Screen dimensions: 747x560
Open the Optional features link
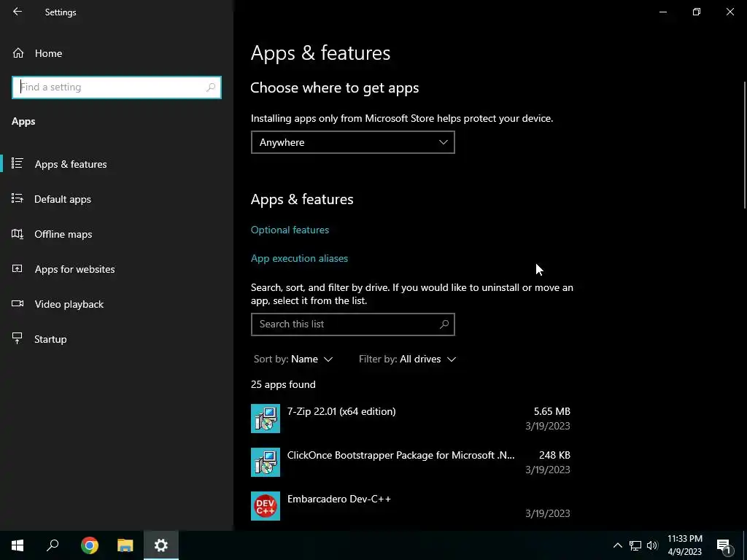pyautogui.click(x=290, y=230)
